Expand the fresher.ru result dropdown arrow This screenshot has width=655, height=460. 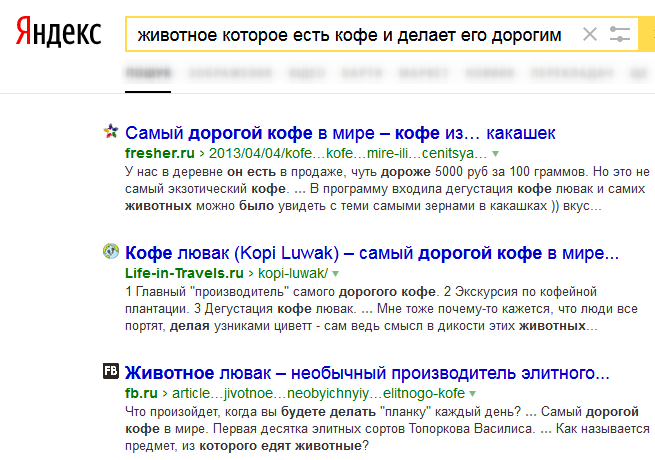(x=495, y=154)
